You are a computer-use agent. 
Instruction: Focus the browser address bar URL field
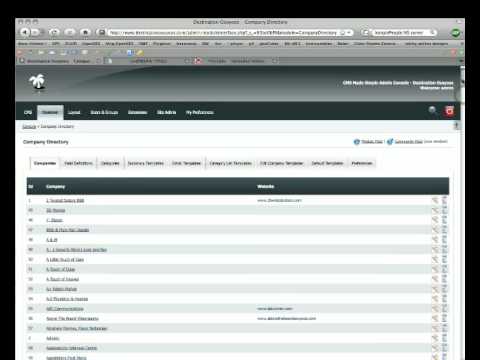point(223,33)
